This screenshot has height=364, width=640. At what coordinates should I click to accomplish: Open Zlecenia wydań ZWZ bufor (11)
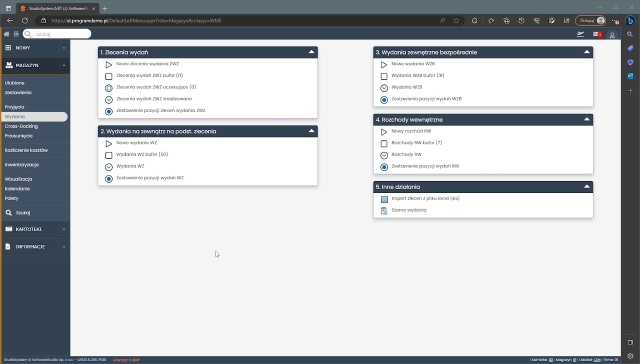click(149, 75)
